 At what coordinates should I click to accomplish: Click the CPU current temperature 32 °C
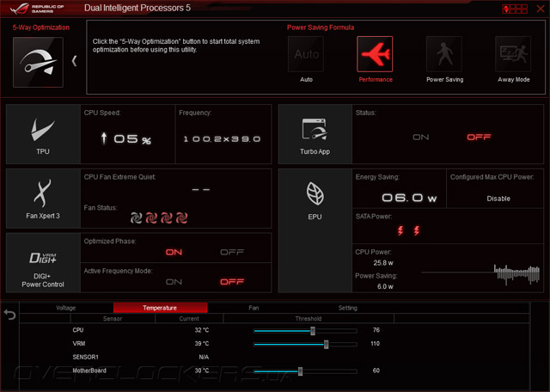(202, 330)
